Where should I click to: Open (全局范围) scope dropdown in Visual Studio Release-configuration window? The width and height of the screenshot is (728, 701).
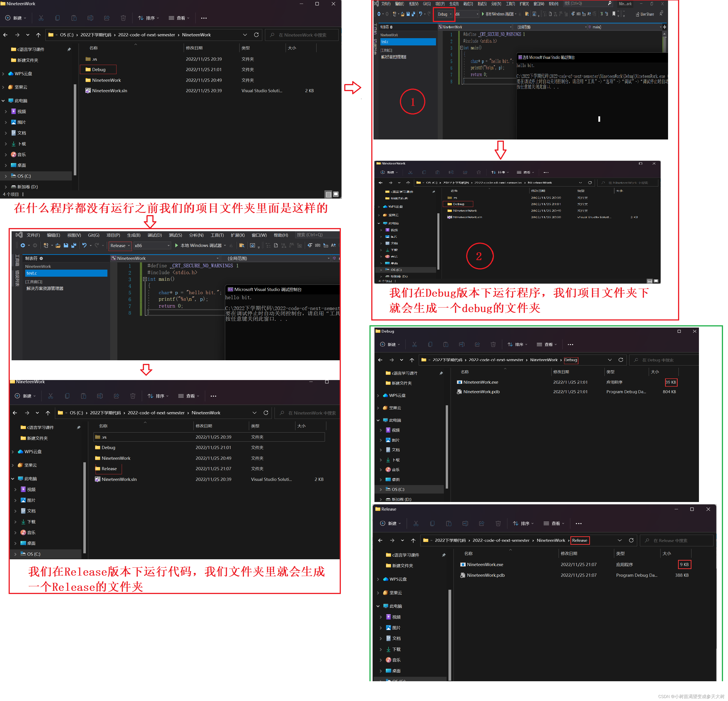[x=276, y=259]
